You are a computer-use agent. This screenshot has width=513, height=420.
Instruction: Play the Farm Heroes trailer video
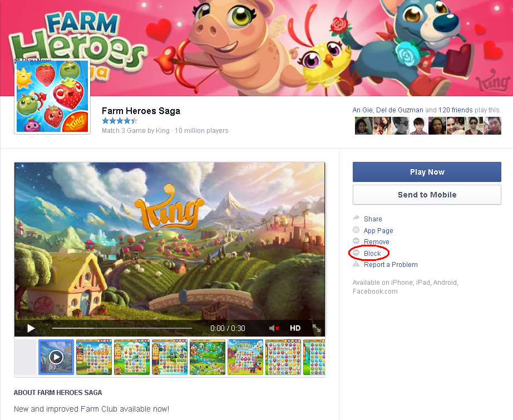[x=31, y=328]
